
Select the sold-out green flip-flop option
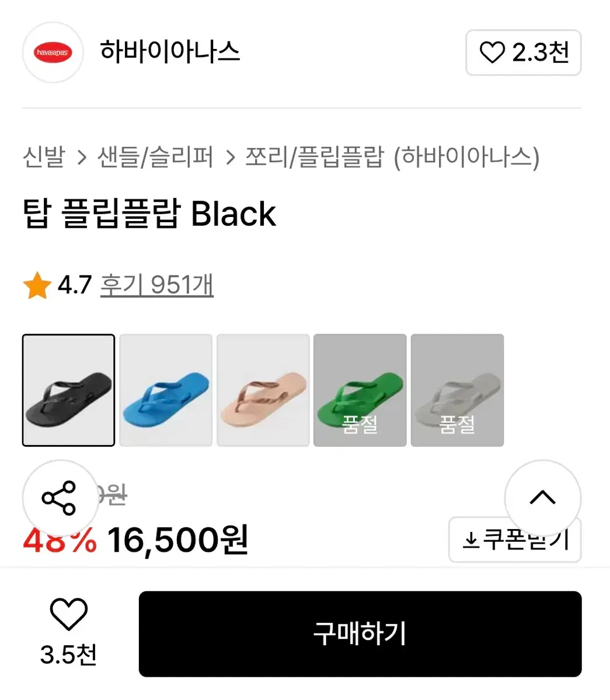point(360,390)
